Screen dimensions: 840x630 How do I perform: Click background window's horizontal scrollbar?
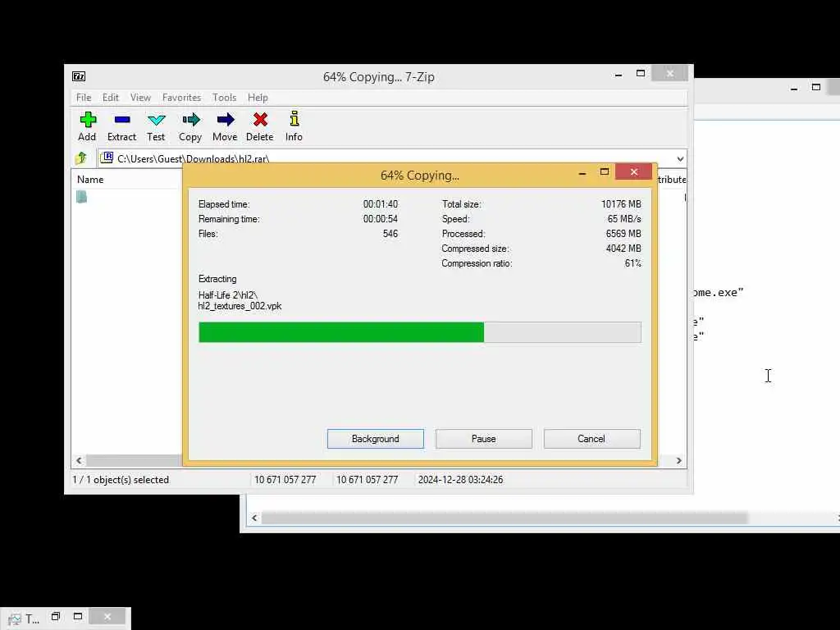pos(504,518)
